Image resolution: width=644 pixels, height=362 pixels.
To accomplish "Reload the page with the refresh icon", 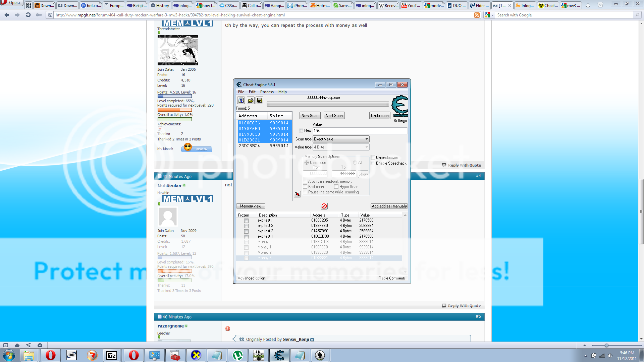I will 28,15.
